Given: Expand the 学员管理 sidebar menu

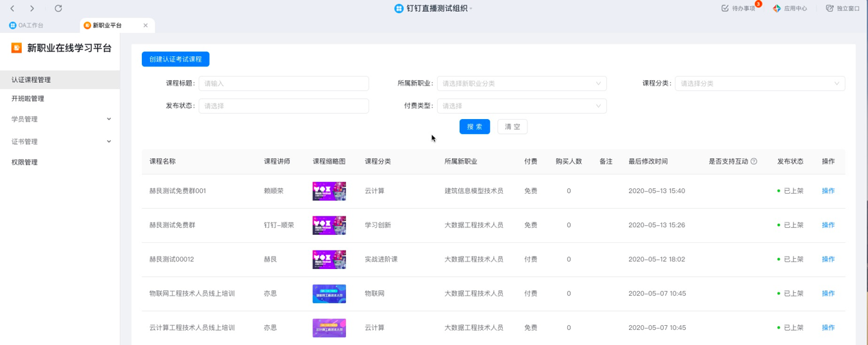Looking at the screenshot, I should click(x=59, y=119).
